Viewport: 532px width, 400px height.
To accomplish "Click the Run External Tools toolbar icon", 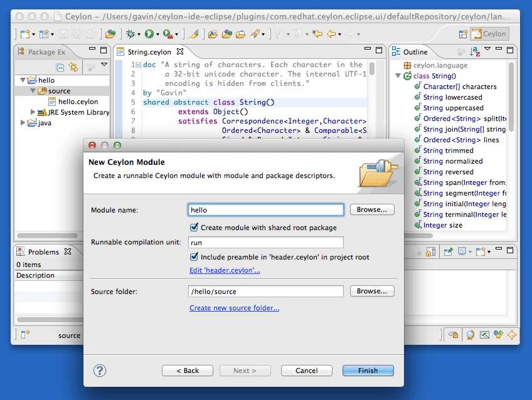I will [168, 34].
